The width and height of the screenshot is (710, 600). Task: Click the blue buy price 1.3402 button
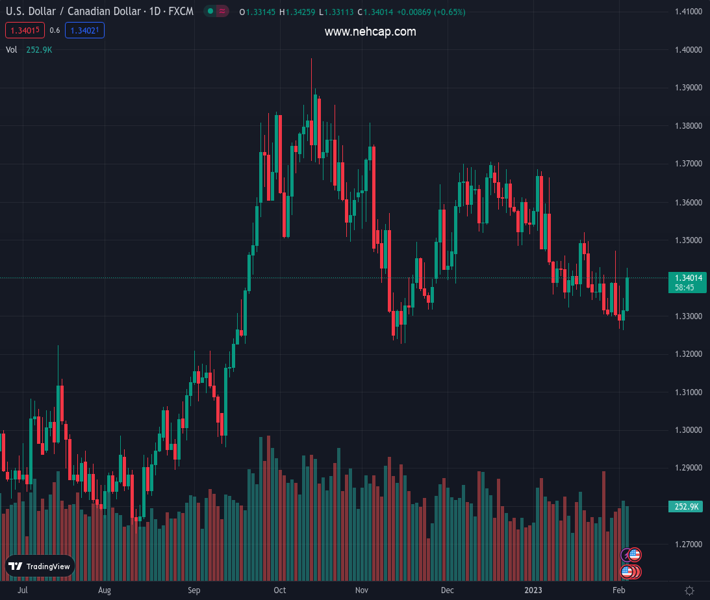(x=84, y=31)
